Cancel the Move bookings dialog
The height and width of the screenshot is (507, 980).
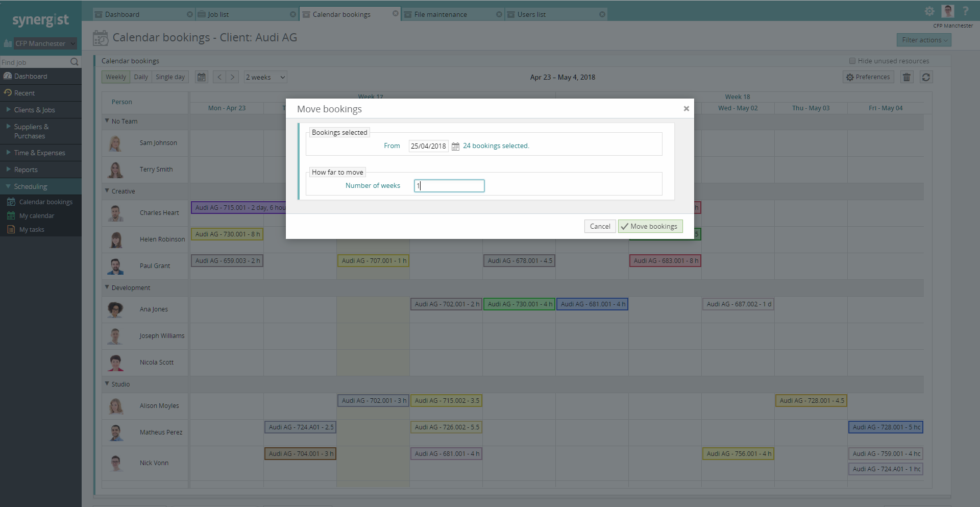click(600, 226)
